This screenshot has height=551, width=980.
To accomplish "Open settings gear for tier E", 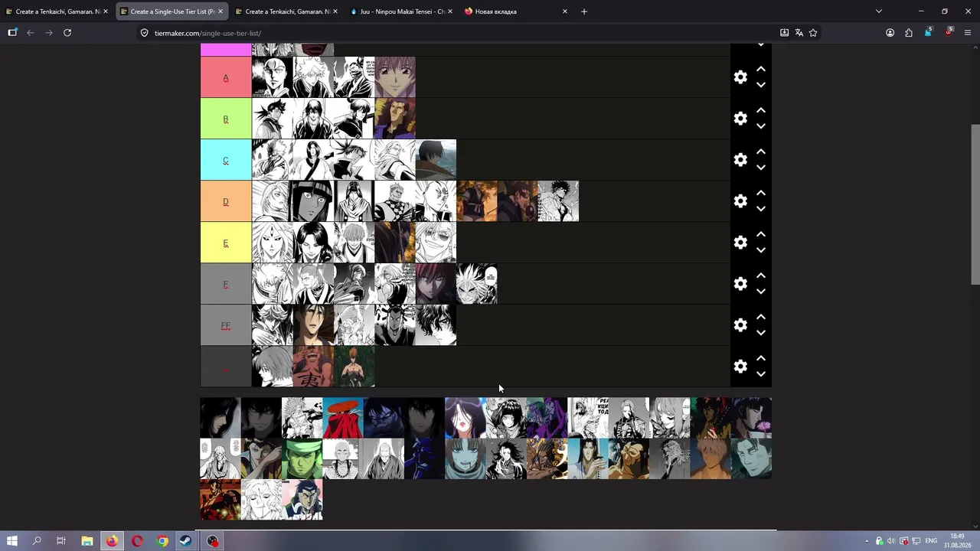I will [x=740, y=243].
